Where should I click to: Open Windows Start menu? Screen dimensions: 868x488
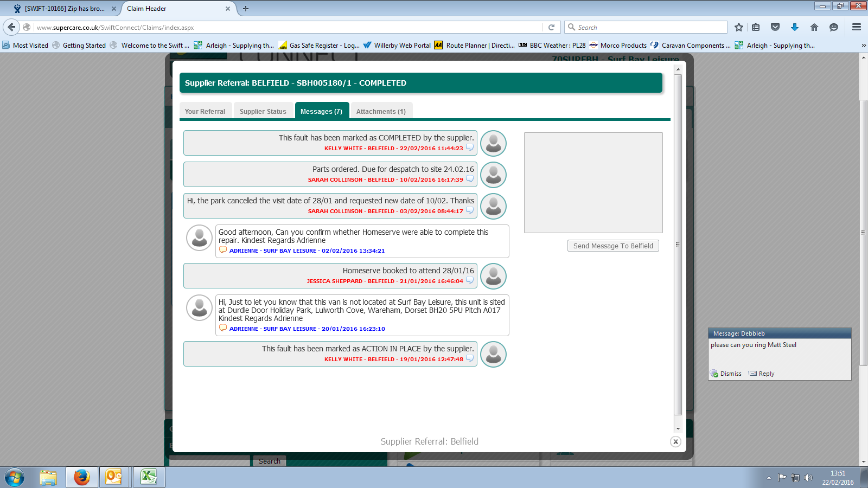point(15,478)
